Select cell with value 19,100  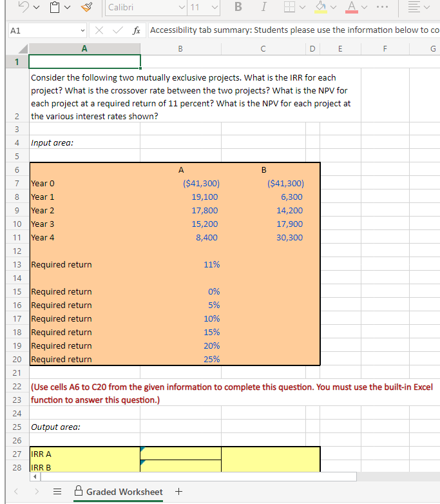click(x=180, y=197)
